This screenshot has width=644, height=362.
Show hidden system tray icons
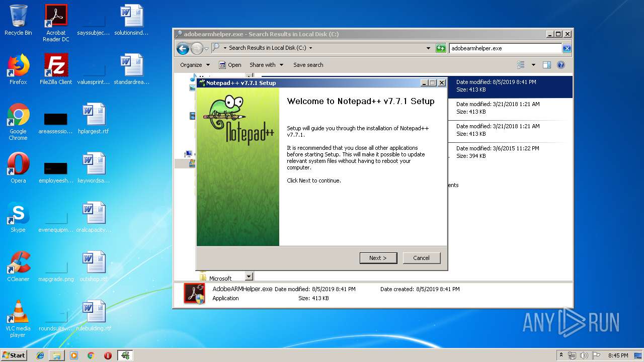pos(561,355)
